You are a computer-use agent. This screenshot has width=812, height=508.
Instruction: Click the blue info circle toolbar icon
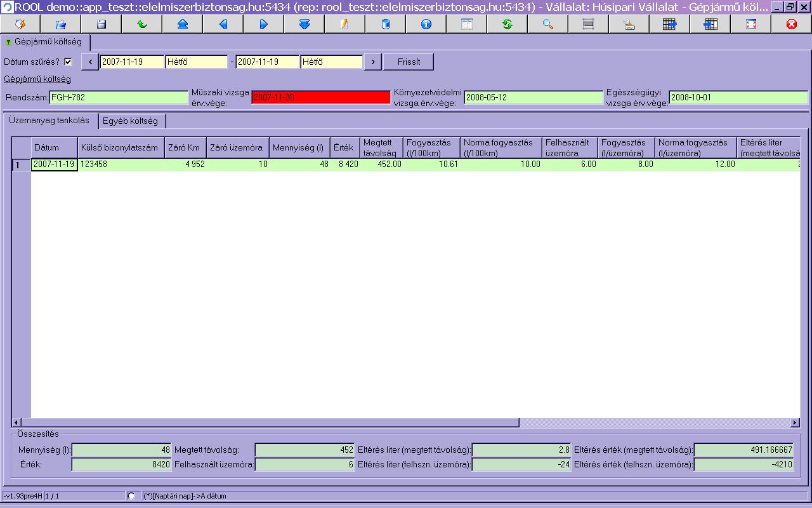[x=426, y=24]
